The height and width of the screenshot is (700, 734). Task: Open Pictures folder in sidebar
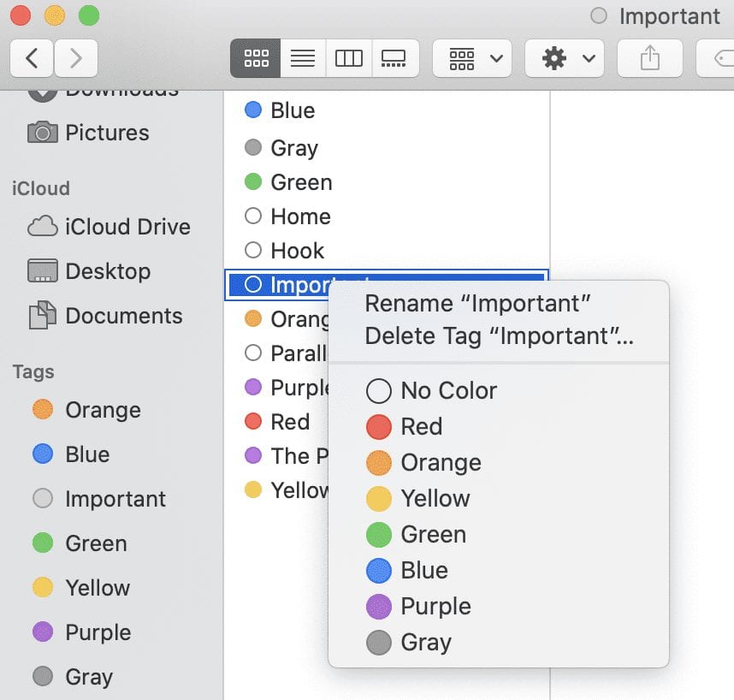click(x=107, y=133)
